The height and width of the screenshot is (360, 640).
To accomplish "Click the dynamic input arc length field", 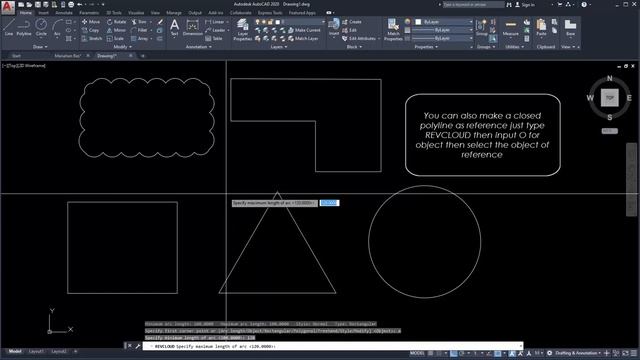I will (x=329, y=203).
